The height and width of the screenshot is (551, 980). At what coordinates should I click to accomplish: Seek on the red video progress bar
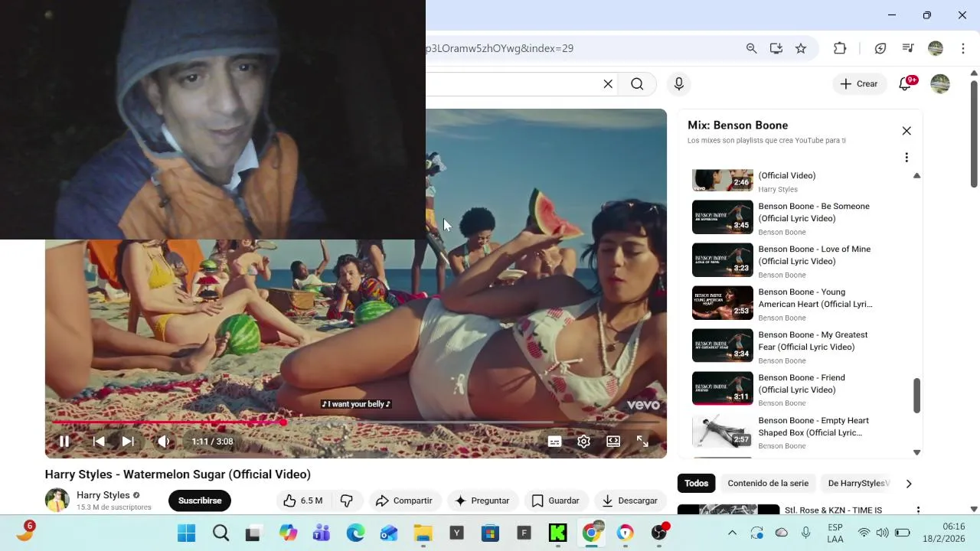point(356,422)
